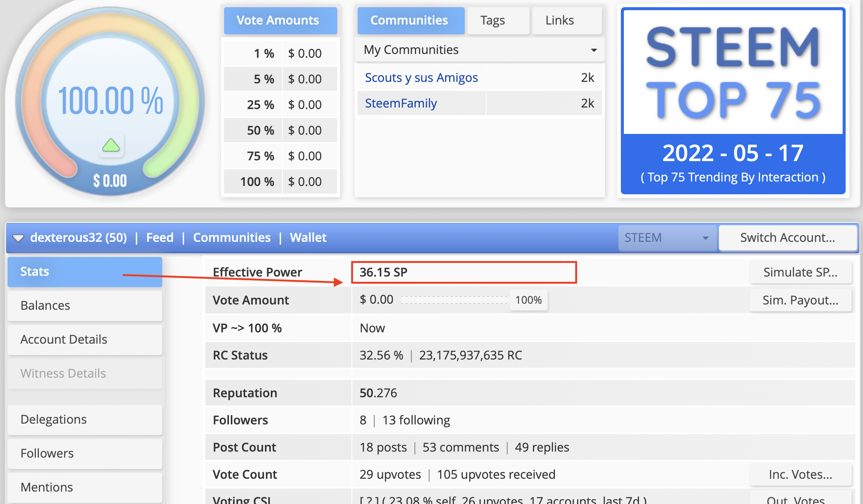863x504 pixels.
Task: Click the 50 % vote amount row
Action: 280,131
